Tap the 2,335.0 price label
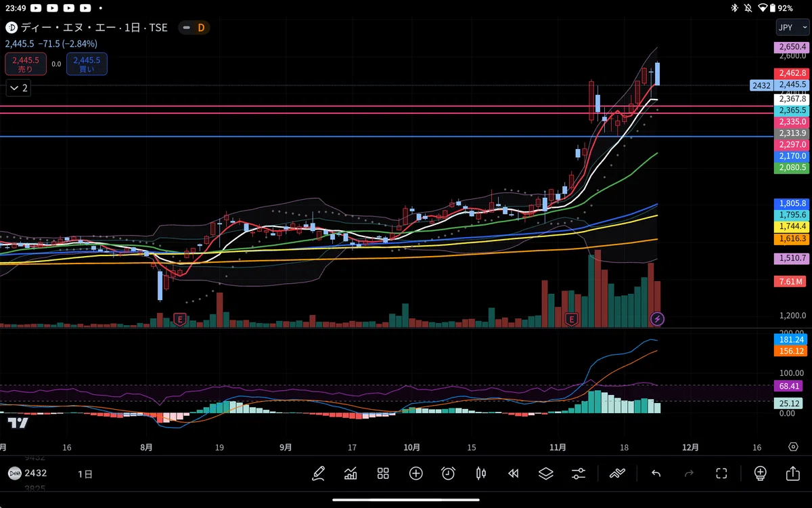Screen dimensions: 812x508 pyautogui.click(x=792, y=122)
